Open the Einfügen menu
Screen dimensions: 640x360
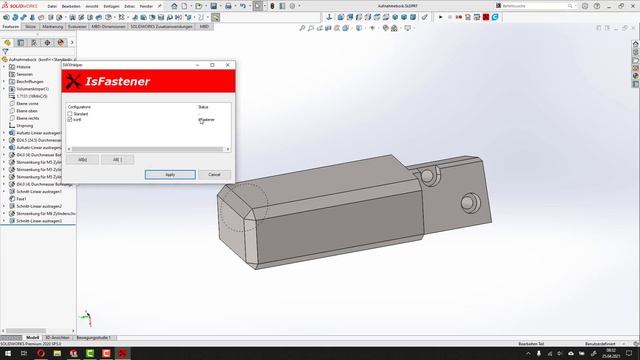pyautogui.click(x=111, y=6)
